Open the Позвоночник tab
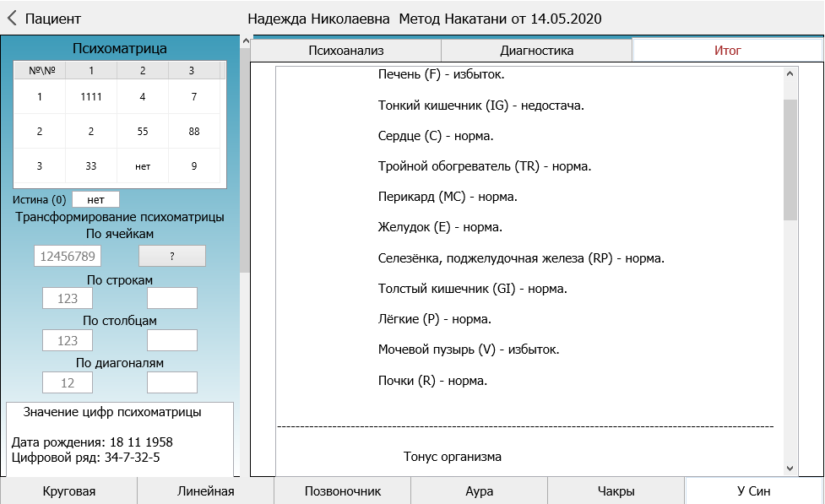825x504 pixels. click(343, 491)
